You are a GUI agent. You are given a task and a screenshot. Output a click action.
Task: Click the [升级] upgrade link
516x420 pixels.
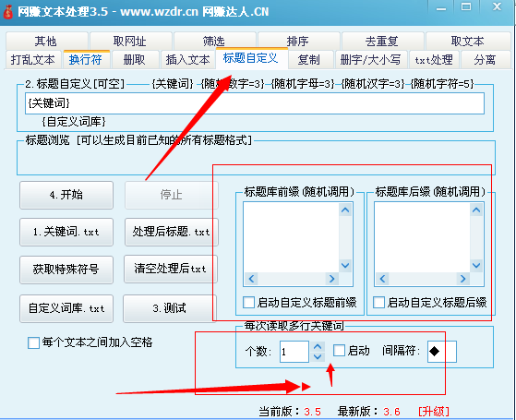click(x=434, y=412)
